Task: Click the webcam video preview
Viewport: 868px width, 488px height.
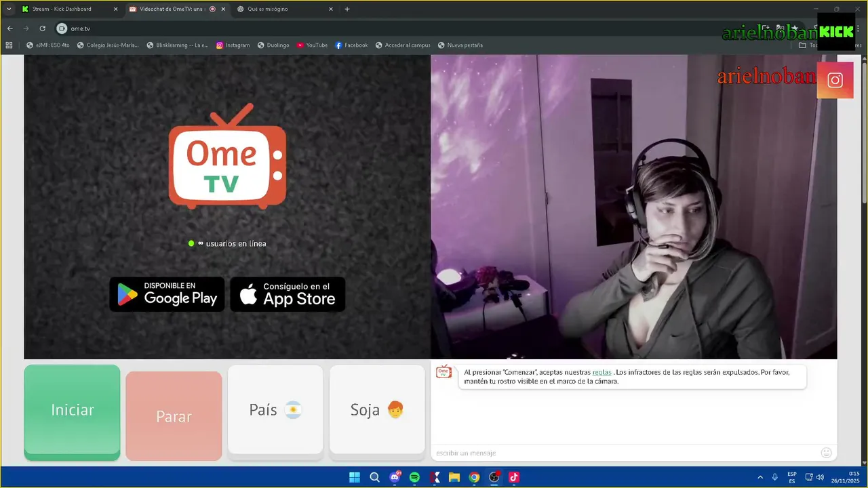Action: point(634,207)
